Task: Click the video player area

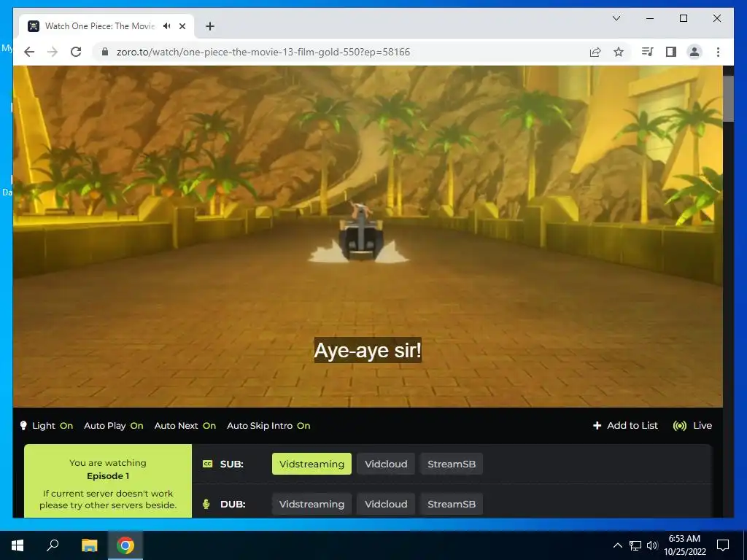Action: pyautogui.click(x=368, y=236)
